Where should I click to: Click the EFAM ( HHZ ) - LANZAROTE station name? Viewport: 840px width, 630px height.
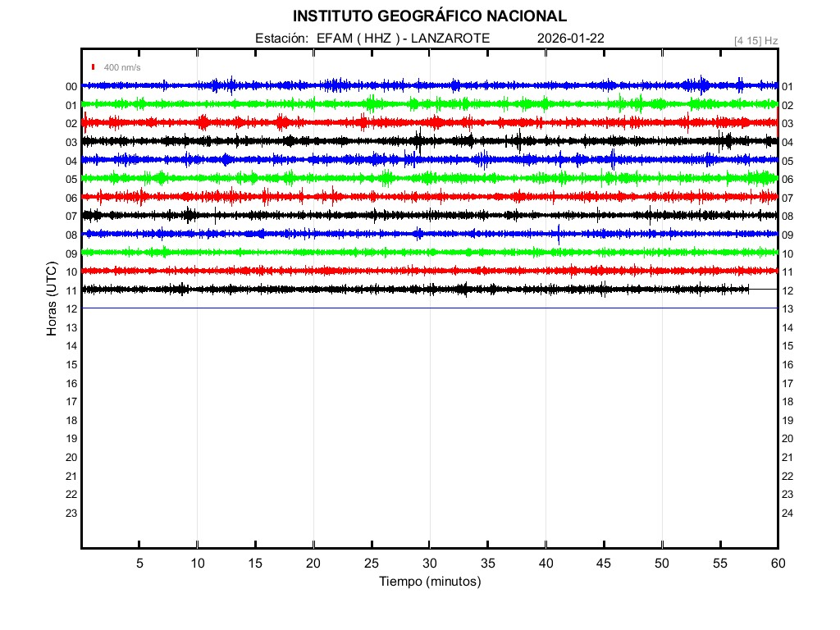click(x=403, y=39)
